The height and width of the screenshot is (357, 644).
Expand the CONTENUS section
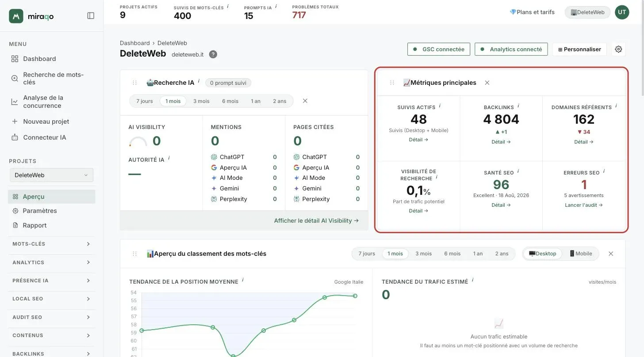click(52, 335)
